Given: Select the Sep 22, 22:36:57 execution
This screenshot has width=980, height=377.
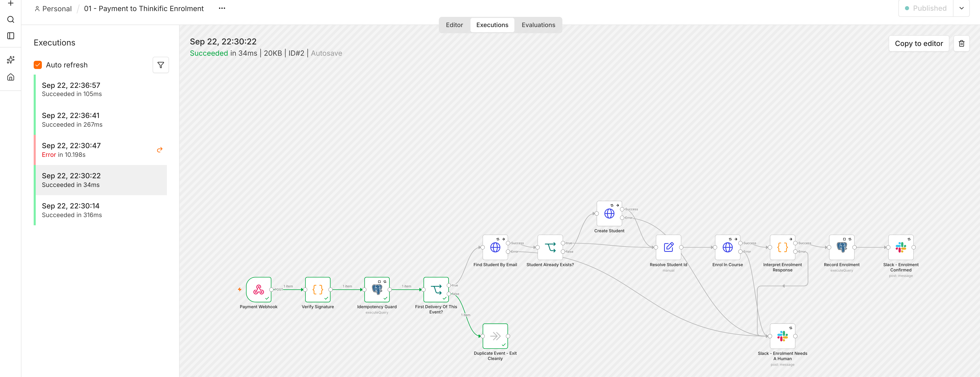Looking at the screenshot, I should tap(100, 90).
